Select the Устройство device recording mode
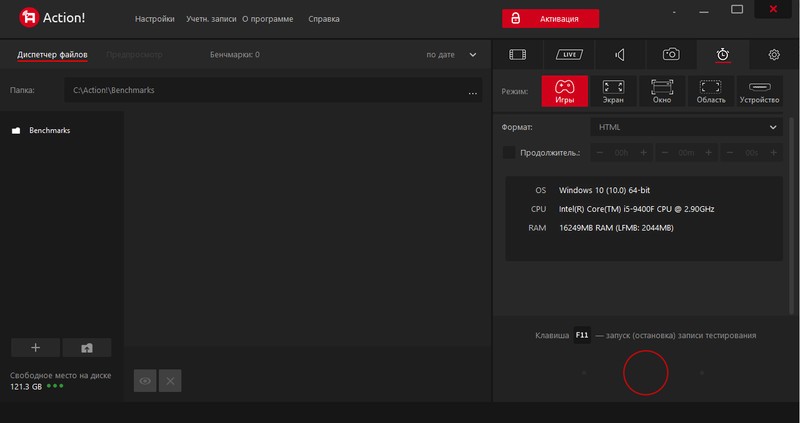The width and height of the screenshot is (800, 423). click(x=758, y=91)
